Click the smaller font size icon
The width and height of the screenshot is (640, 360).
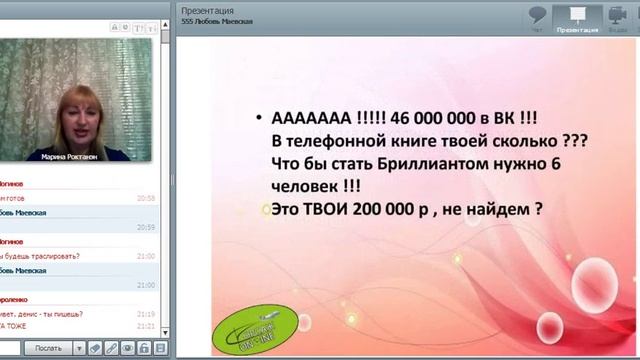(151, 28)
